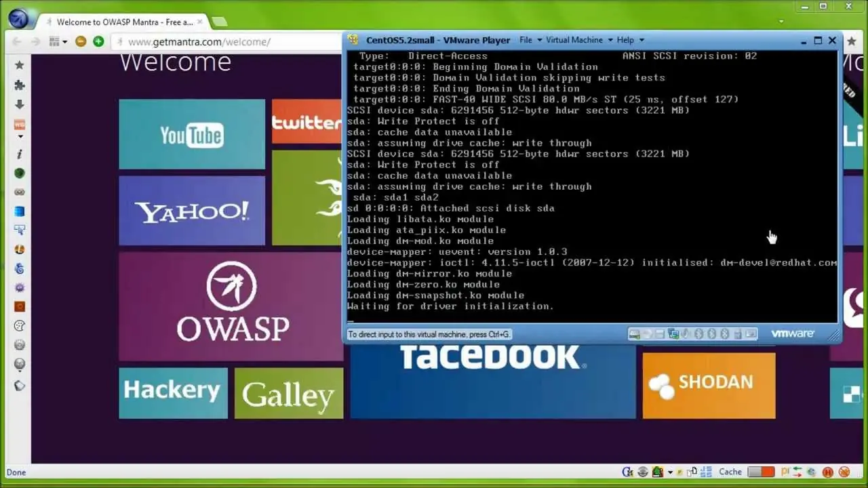Go back with the browser back arrow

coord(18,41)
